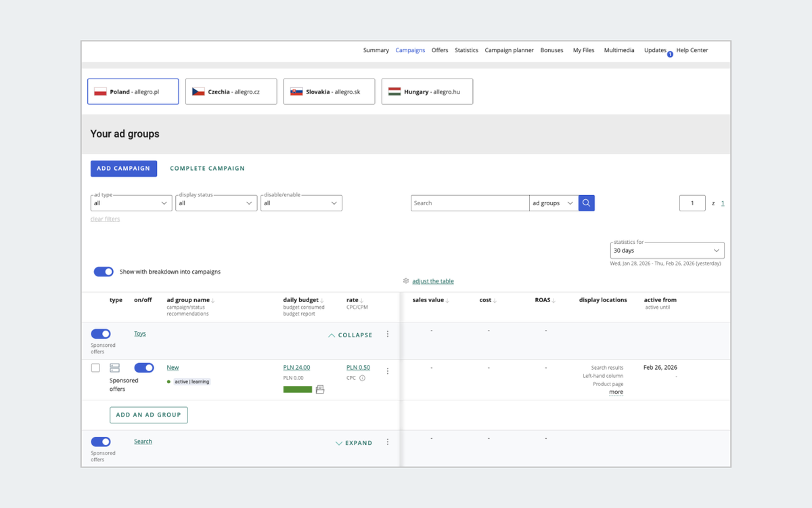Open the Campaign planner menu item

tap(509, 50)
